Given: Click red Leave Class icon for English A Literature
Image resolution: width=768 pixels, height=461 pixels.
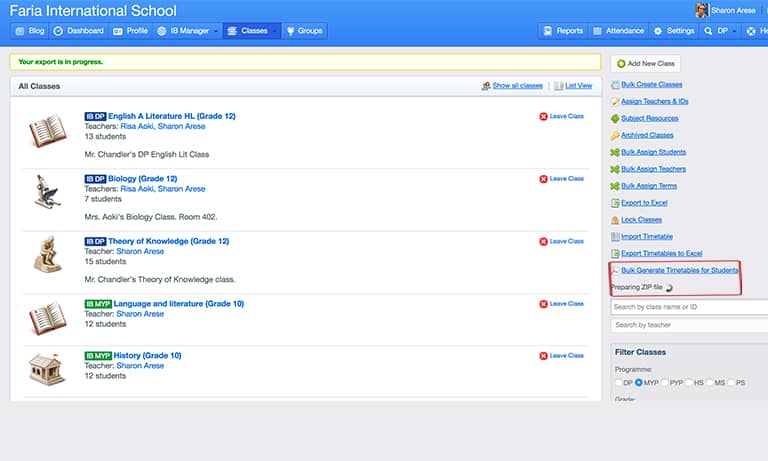Looking at the screenshot, I should pyautogui.click(x=543, y=117).
